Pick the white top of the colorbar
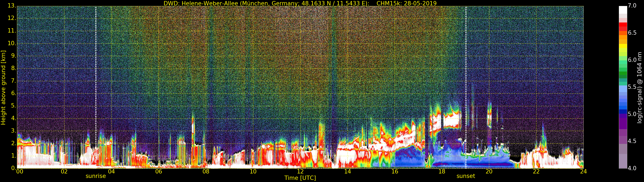 (623, 9)
